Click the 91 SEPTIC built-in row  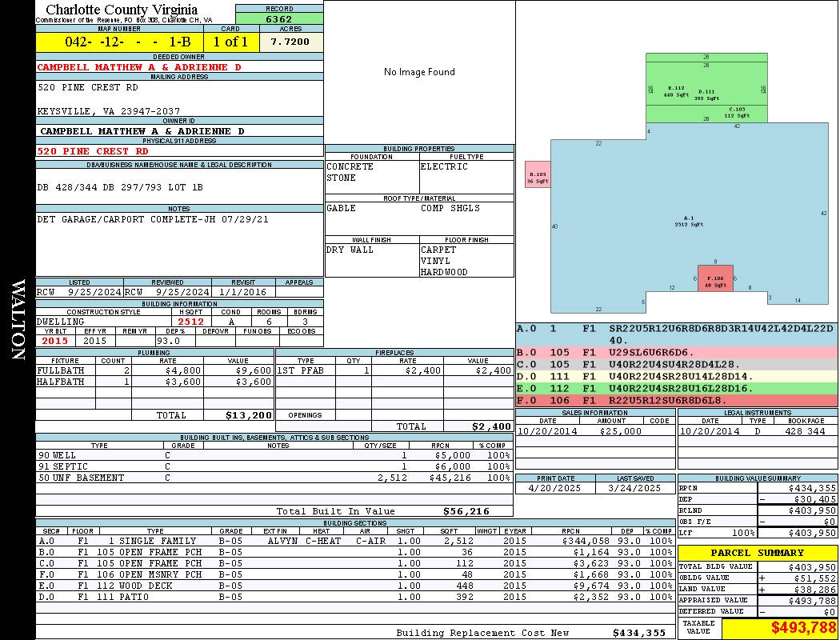pos(274,467)
